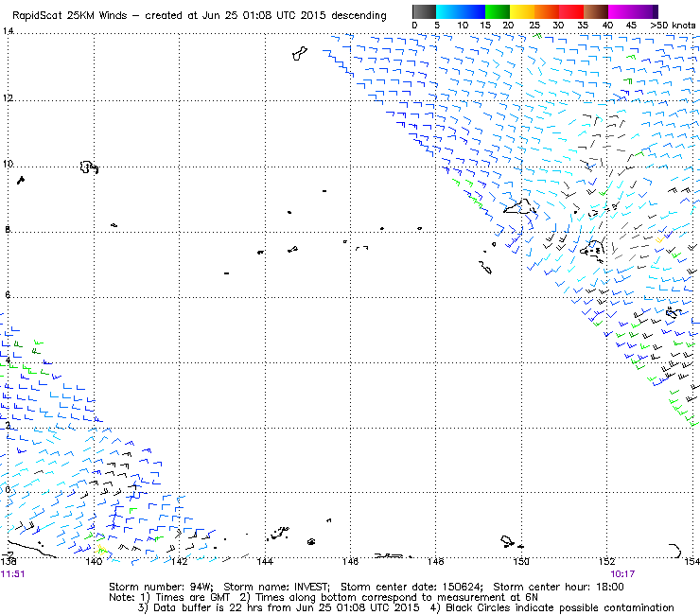Image resolution: width=700 pixels, height=615 pixels.
Task: Click the 'Storm center hour: 18:00' text
Action: click(x=558, y=587)
